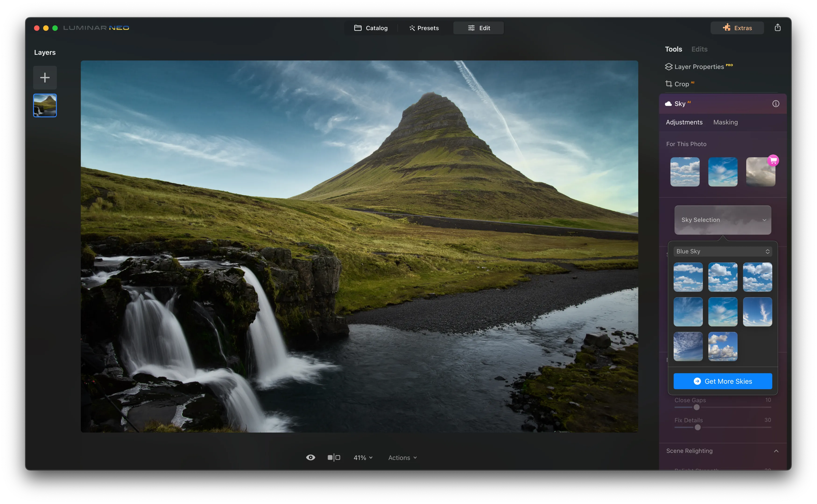Click the pink shopping cart badge

[773, 161]
